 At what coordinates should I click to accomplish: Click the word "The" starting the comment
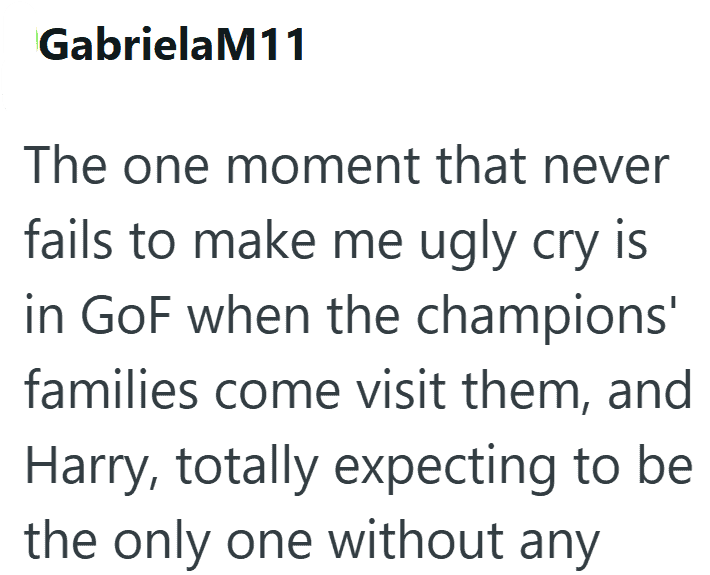point(66,164)
